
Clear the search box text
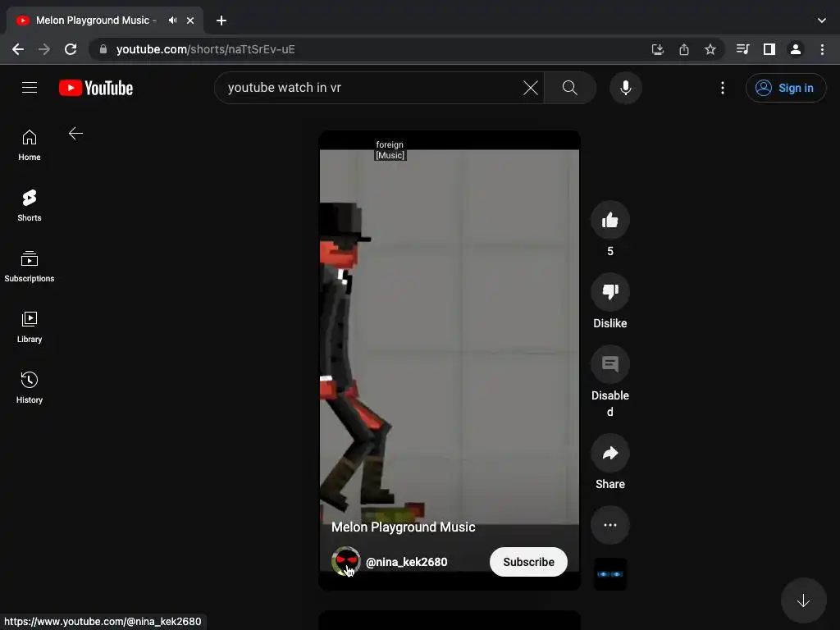[531, 88]
